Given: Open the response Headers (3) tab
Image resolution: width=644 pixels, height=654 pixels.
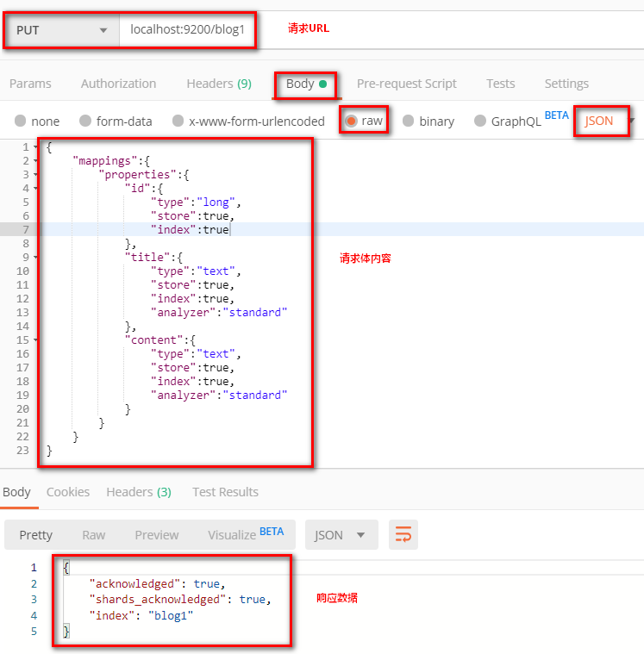Looking at the screenshot, I should 139,492.
